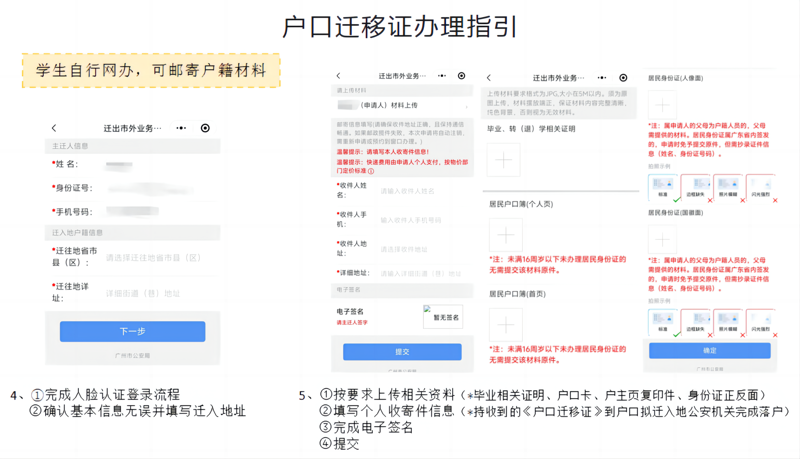The image size is (800, 459).
Task: Click the plus upload box under 居民身份证(人像面)
Action: [x=662, y=104]
